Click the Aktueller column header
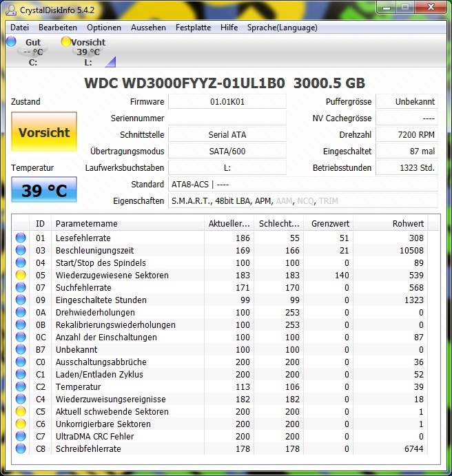 click(x=229, y=224)
